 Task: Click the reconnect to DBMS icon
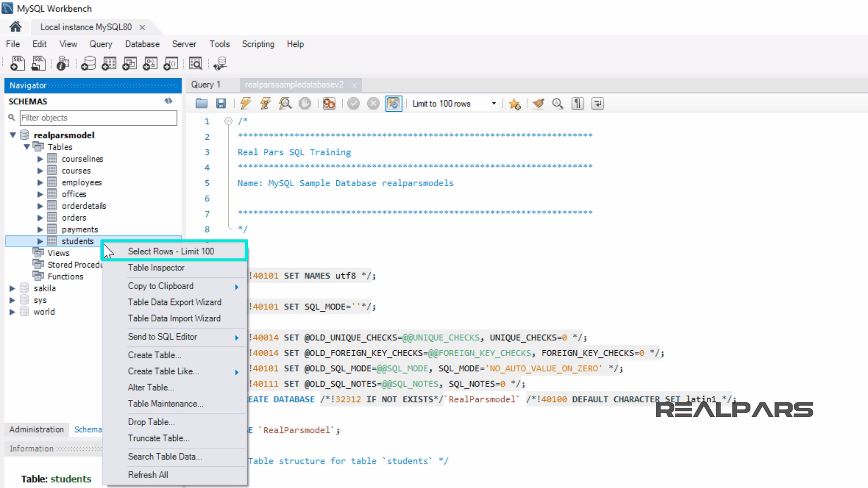(x=220, y=64)
